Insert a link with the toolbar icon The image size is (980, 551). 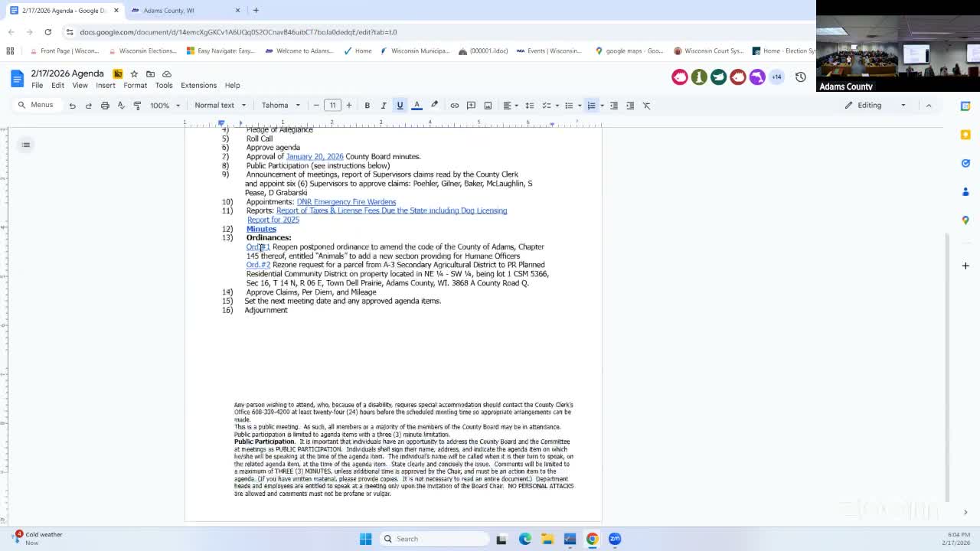point(455,106)
